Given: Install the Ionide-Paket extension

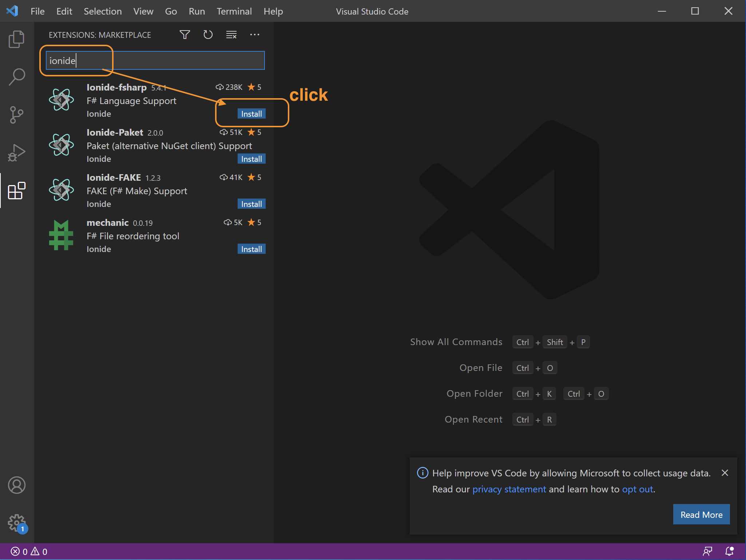Looking at the screenshot, I should pos(251,159).
